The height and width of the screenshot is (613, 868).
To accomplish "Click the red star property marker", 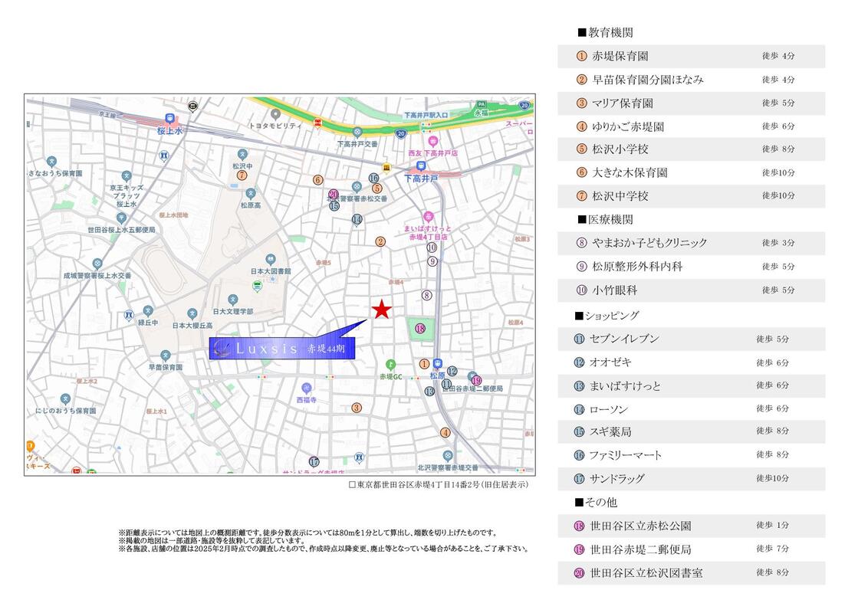I will tap(382, 310).
